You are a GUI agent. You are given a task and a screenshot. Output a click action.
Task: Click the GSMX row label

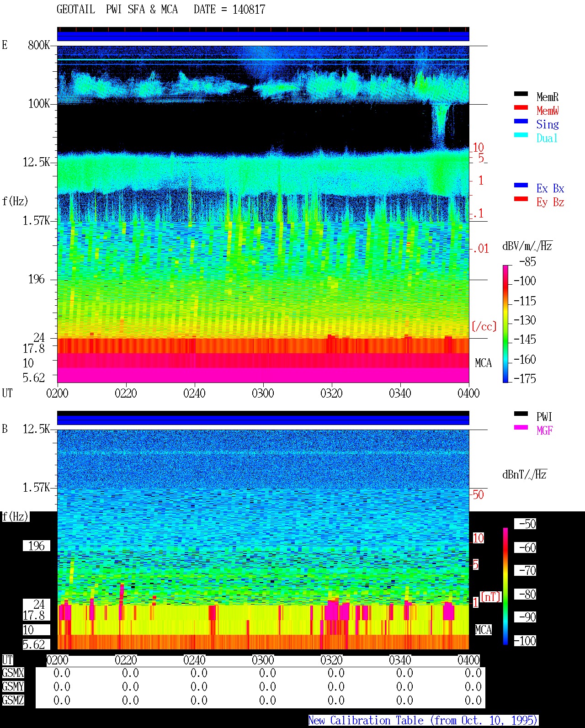pyautogui.click(x=13, y=673)
